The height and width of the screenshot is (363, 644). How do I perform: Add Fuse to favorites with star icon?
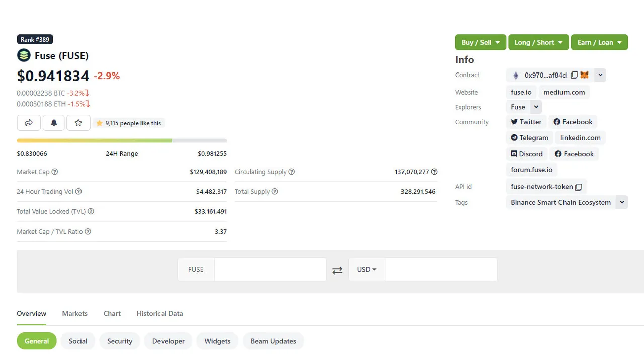(x=78, y=123)
